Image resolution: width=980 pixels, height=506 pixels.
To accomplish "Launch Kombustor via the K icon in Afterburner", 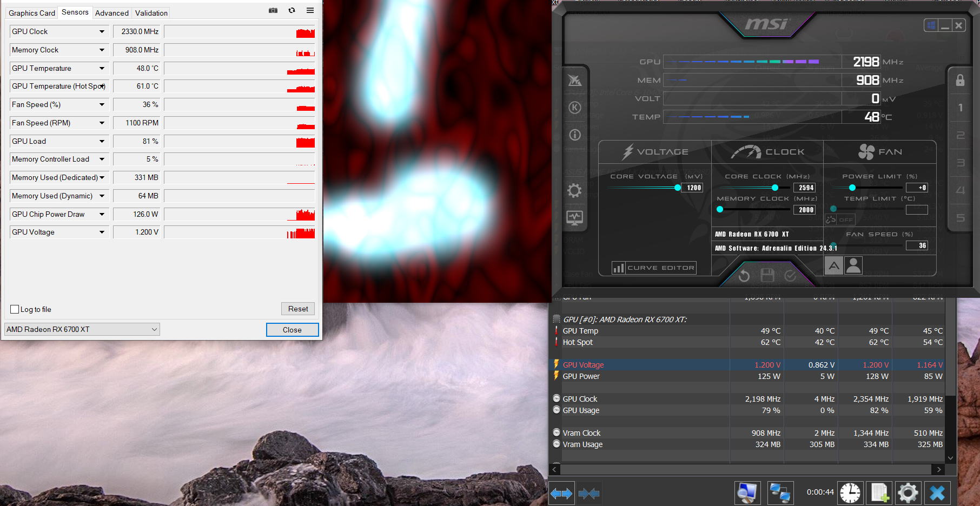I will [x=574, y=108].
